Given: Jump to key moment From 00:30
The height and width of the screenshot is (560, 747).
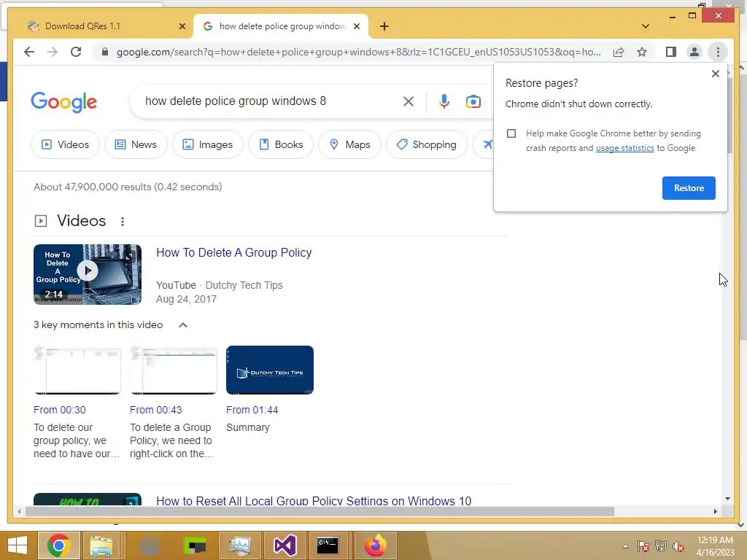Looking at the screenshot, I should tap(60, 410).
